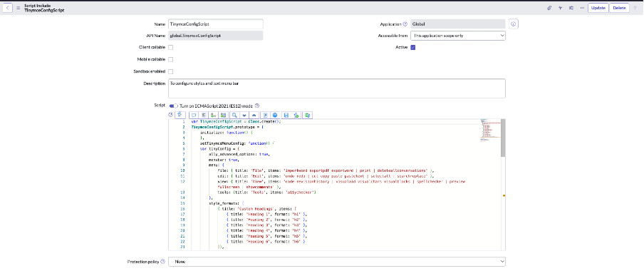Open attachments with the paperclip icon
The height and width of the screenshot is (271, 644).
[549, 8]
